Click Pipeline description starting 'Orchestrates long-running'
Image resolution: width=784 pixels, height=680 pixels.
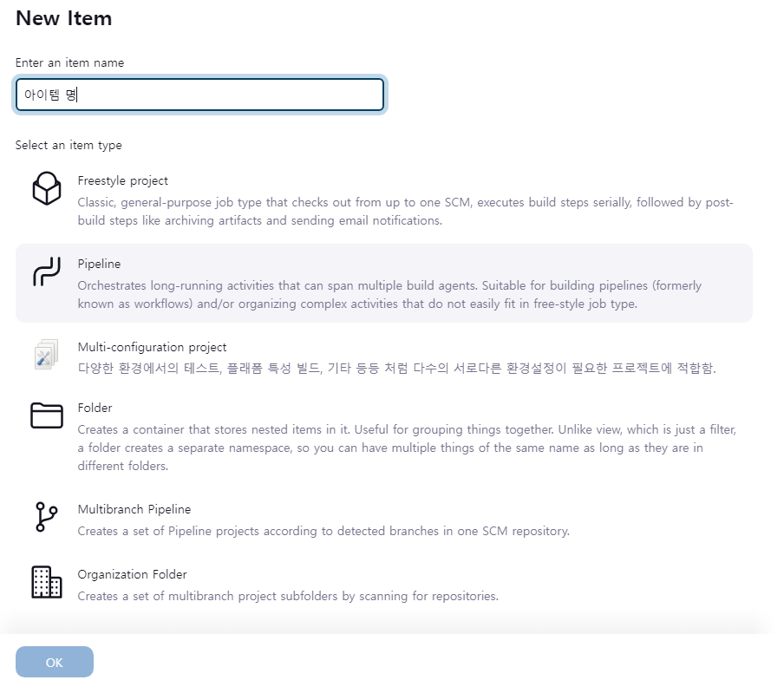pyautogui.click(x=389, y=295)
